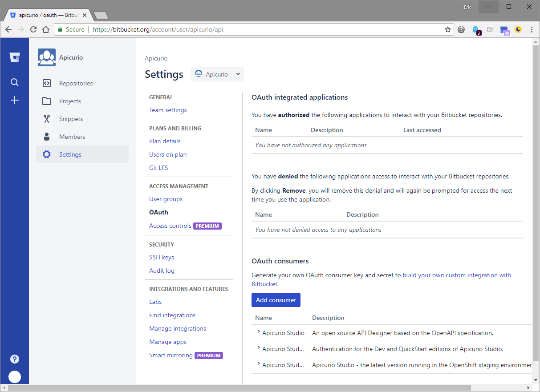This screenshot has height=392, width=540.
Task: Click the Members person icon
Action: (47, 137)
